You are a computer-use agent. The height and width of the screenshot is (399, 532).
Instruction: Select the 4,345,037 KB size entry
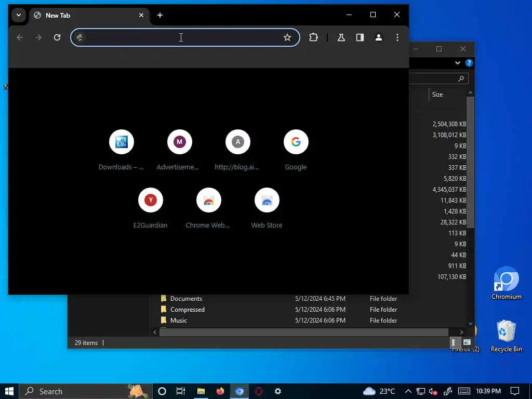pos(449,190)
